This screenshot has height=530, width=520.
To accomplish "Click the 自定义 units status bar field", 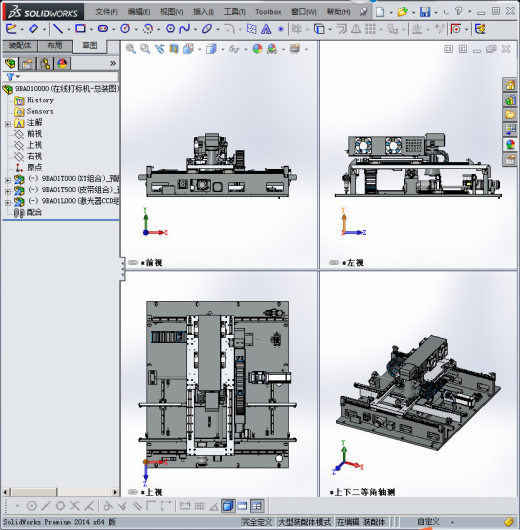I will [x=428, y=522].
